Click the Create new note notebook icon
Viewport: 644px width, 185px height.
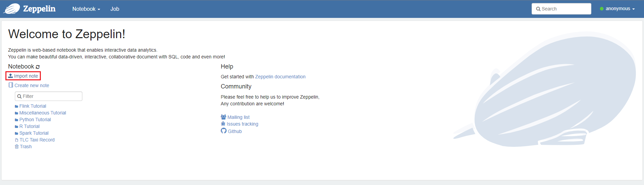[11, 85]
